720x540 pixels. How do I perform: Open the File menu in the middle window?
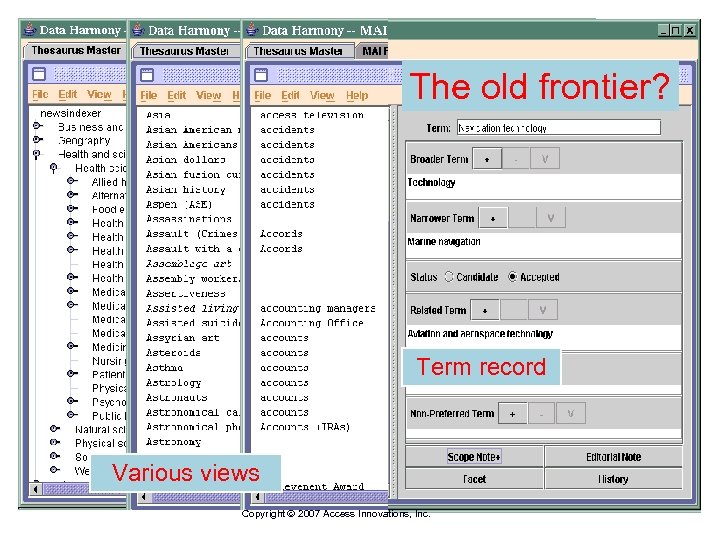coord(149,95)
